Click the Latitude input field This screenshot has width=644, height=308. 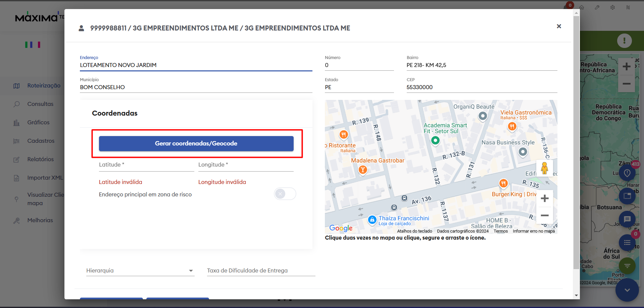(146, 165)
